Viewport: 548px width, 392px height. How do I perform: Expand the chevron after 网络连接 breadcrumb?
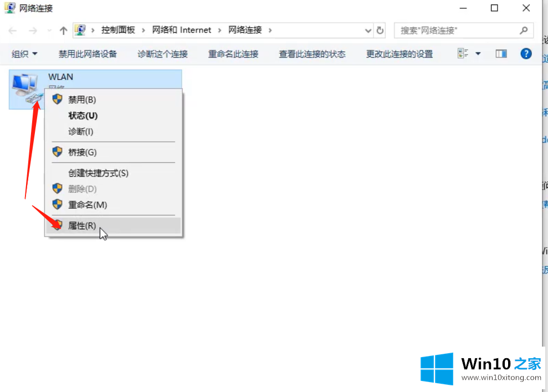click(x=270, y=30)
